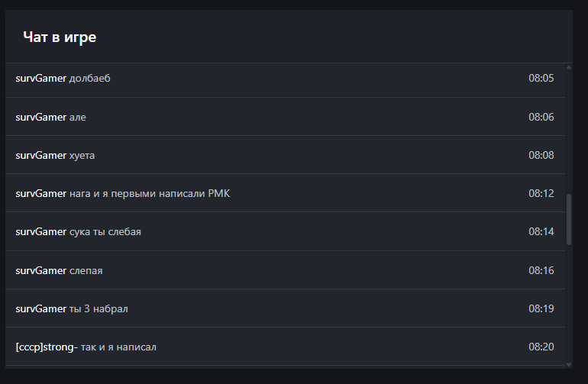This screenshot has width=588, height=384.
Task: Click the 08:05 timestamp
Action: tap(541, 78)
